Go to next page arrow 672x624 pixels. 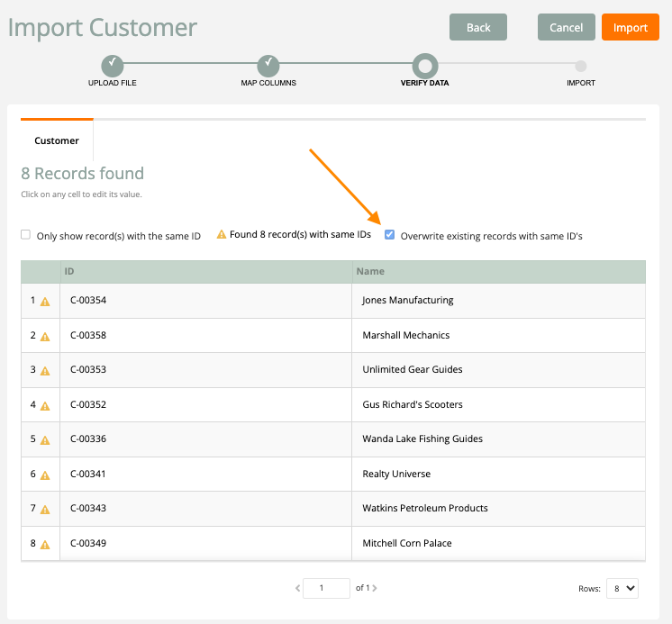[x=375, y=588]
